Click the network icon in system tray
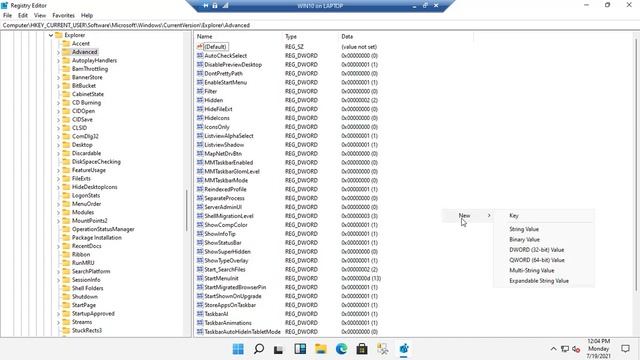This screenshot has width=640, height=360. (565, 349)
